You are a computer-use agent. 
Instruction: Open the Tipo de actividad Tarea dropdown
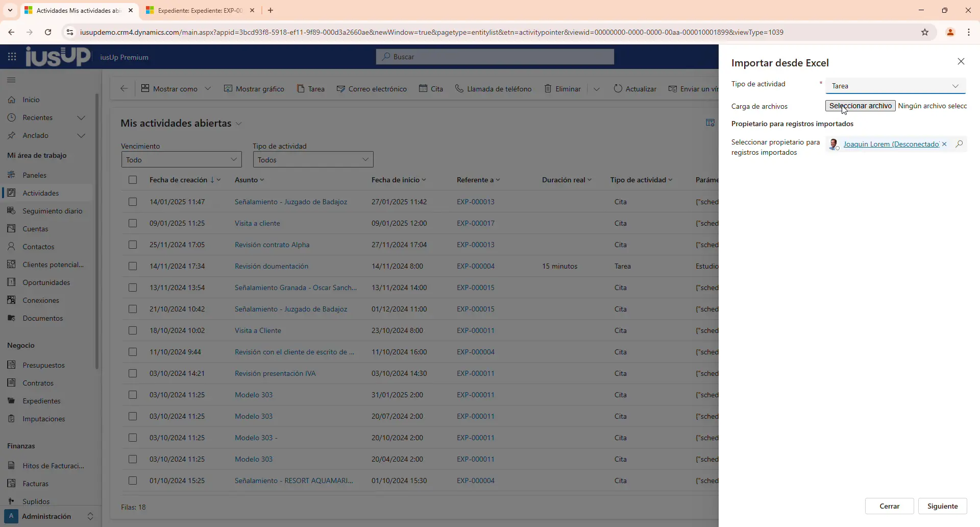point(895,86)
